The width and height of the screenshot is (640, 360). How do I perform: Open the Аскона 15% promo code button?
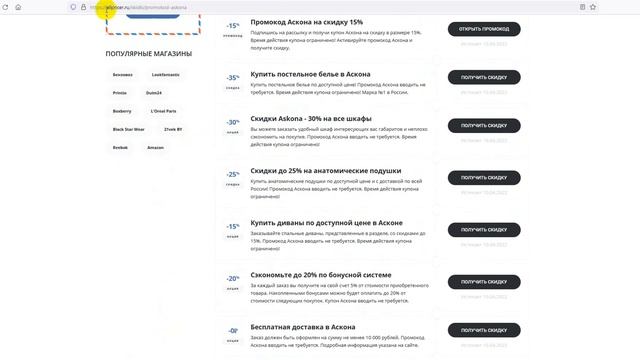(484, 29)
